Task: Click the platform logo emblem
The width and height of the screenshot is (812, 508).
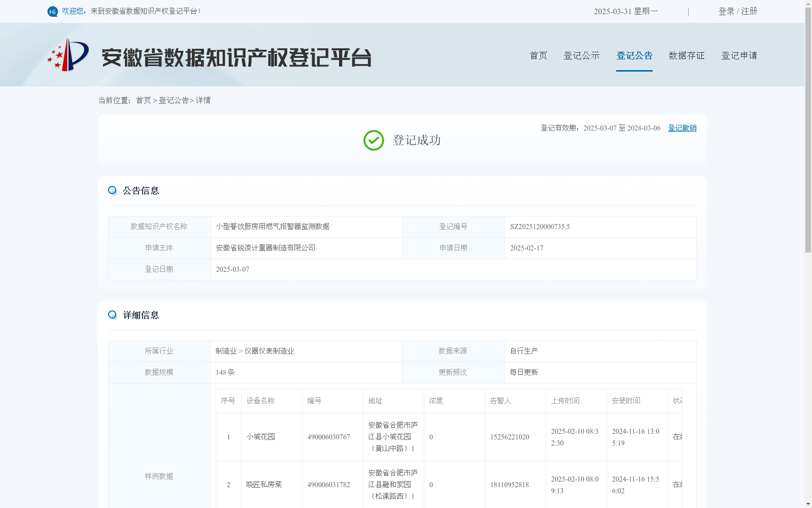Action: [68, 55]
